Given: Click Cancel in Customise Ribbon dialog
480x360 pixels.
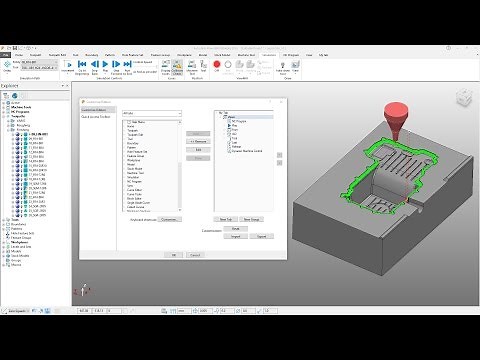Looking at the screenshot, I should (x=195, y=255).
